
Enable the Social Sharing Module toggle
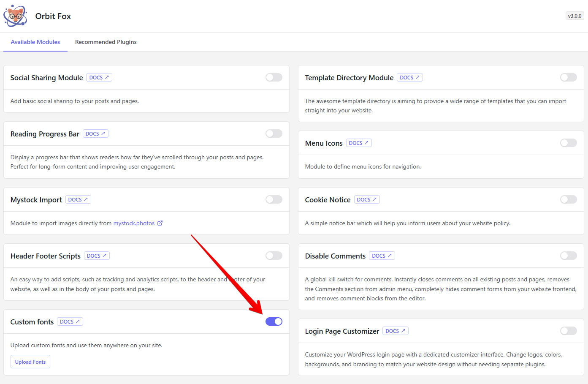274,78
